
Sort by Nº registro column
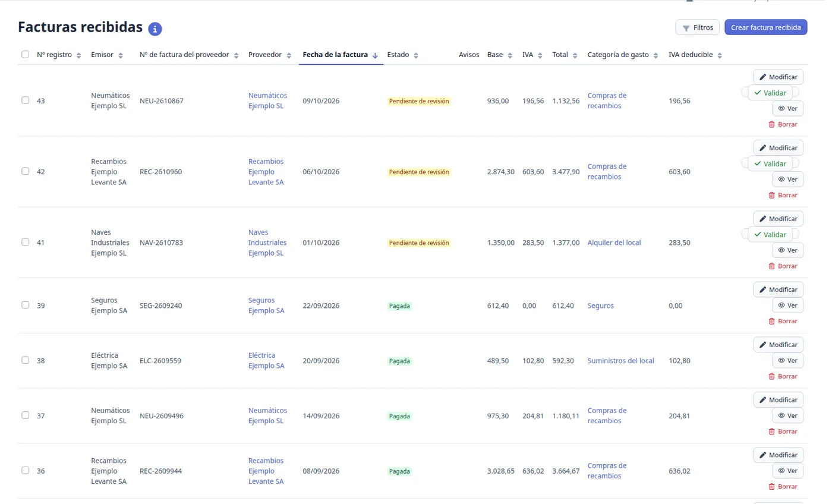tap(59, 55)
